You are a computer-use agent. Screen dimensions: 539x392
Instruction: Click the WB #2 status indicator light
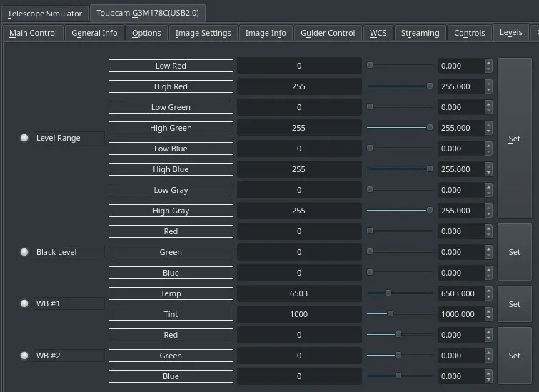pyautogui.click(x=24, y=356)
